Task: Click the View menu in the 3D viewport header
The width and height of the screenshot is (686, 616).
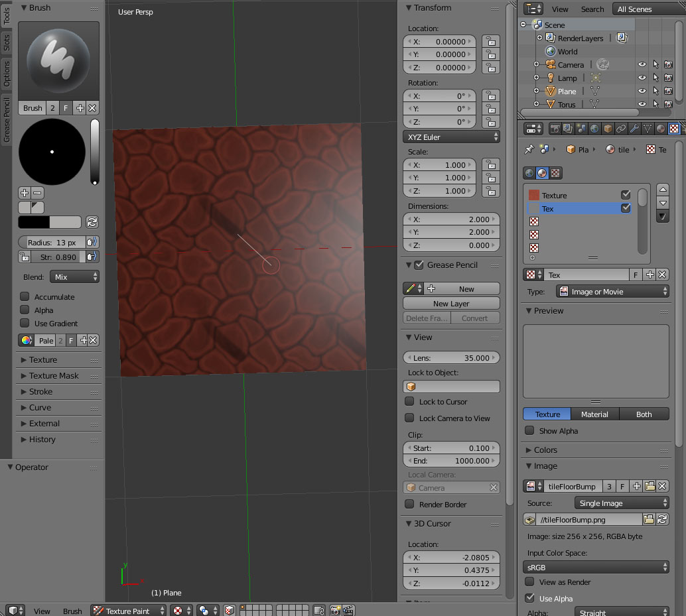Action: tap(42, 610)
